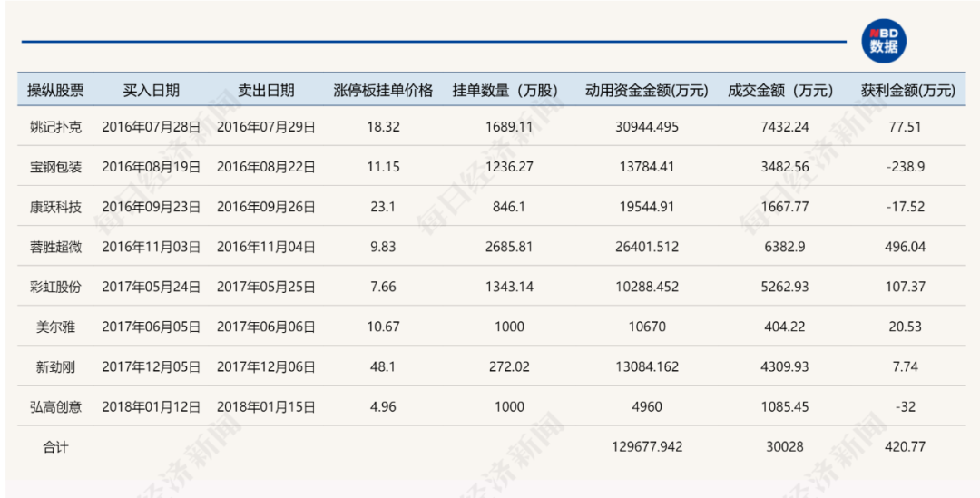
Task: Click profit value 107.37
Action: tap(905, 287)
